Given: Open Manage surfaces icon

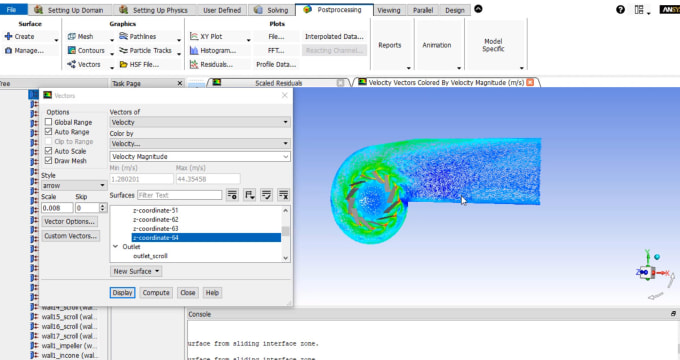Looking at the screenshot, I should [8, 51].
